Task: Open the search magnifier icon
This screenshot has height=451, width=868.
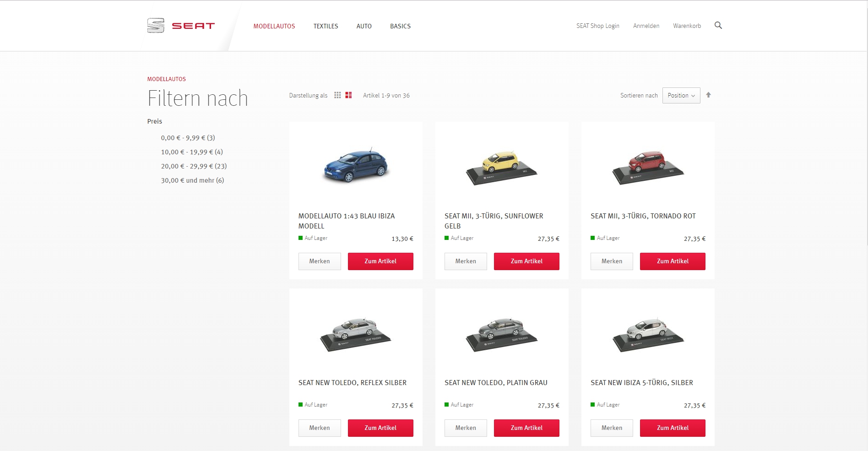Action: (x=718, y=26)
